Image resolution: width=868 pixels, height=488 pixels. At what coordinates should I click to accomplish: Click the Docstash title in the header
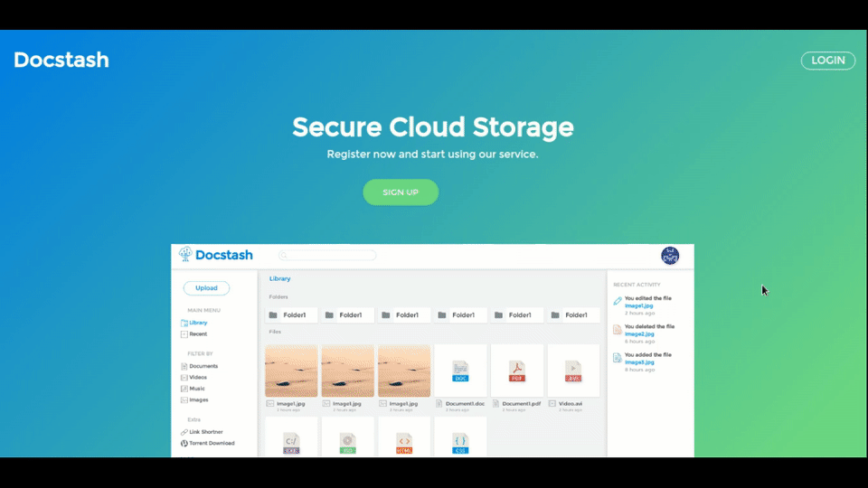click(61, 61)
